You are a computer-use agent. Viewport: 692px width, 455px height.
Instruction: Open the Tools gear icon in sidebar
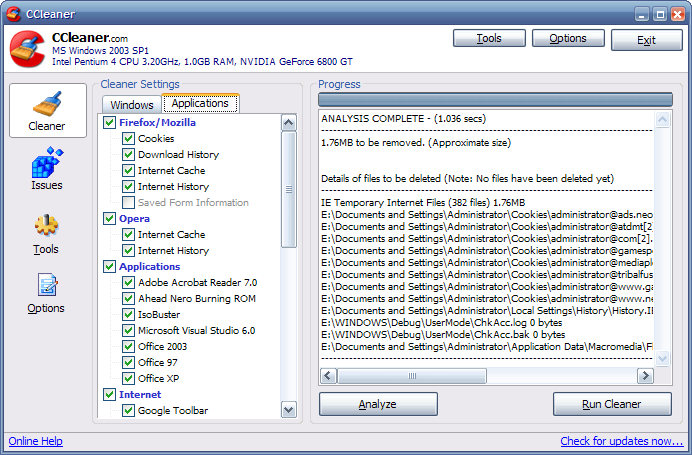pos(46,226)
